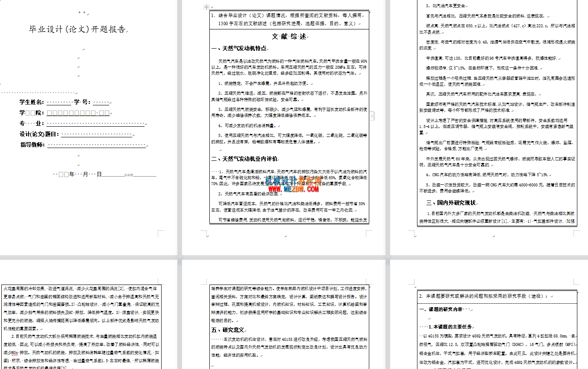Click the heading 文献综述
This screenshot has height=369, width=588.
pos(289,37)
